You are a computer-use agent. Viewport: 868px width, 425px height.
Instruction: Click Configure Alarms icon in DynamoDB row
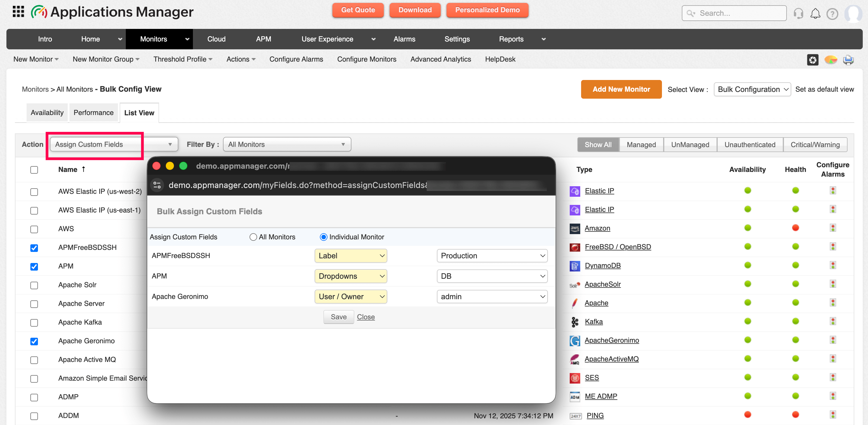833,265
